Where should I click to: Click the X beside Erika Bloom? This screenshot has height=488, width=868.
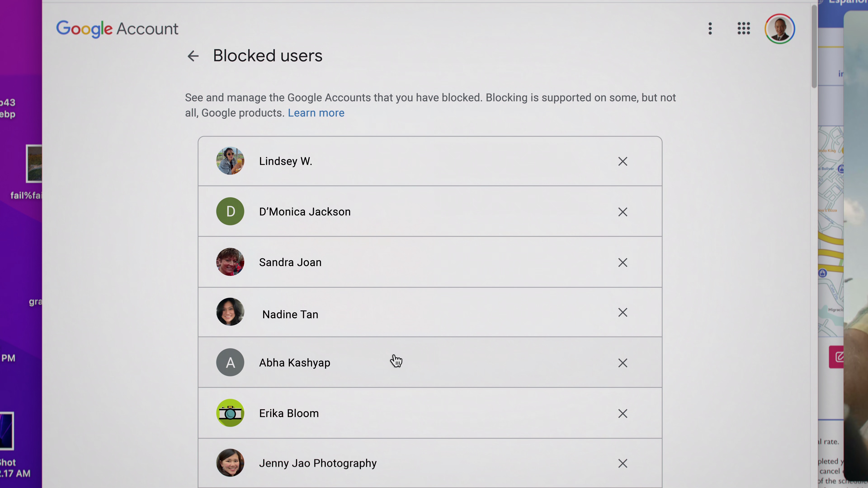pyautogui.click(x=622, y=413)
